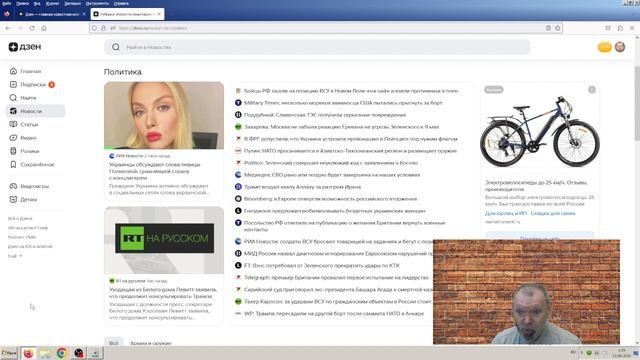Open the Справка menu

pyautogui.click(x=121, y=3)
